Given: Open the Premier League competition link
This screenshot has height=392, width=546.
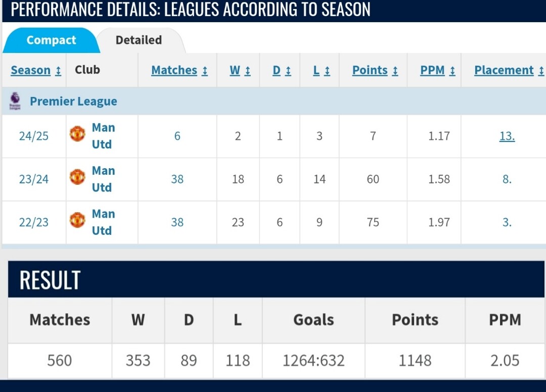Looking at the screenshot, I should coord(73,101).
